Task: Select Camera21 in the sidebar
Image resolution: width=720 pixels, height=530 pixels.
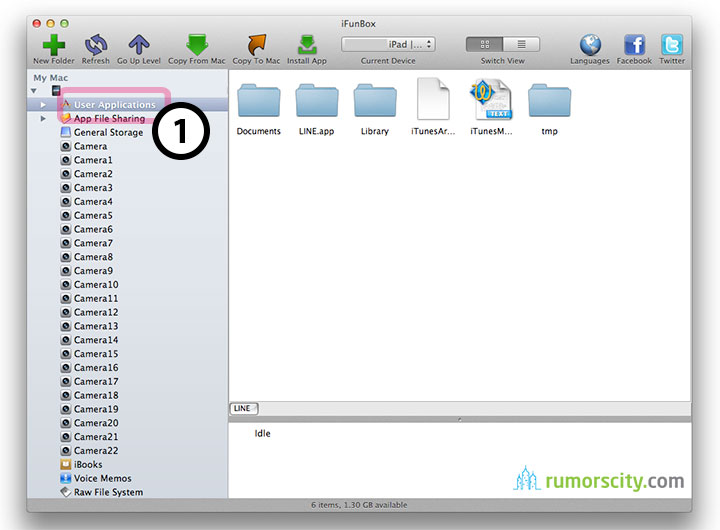Action: [x=96, y=437]
